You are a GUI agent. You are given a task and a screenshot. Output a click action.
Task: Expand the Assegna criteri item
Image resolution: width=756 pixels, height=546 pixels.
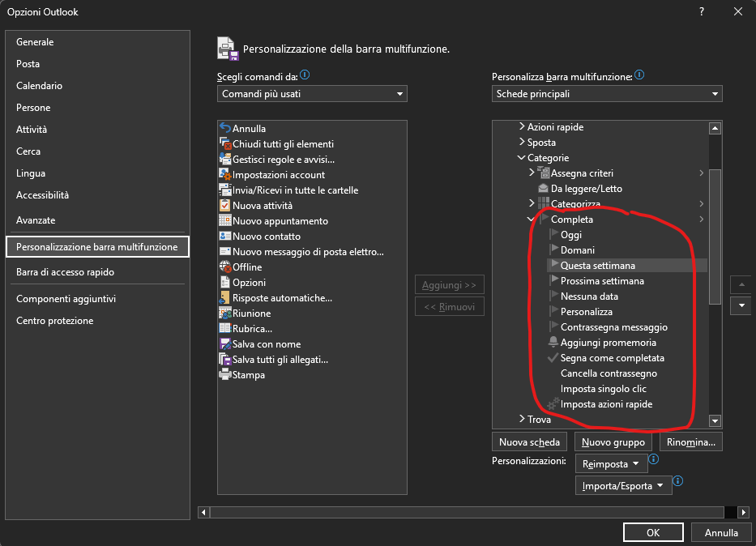pos(532,173)
